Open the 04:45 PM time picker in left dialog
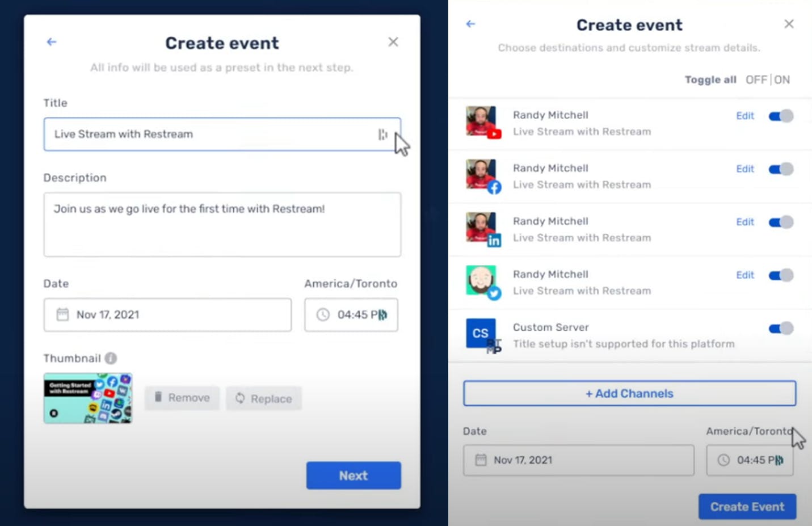812x526 pixels. point(351,315)
